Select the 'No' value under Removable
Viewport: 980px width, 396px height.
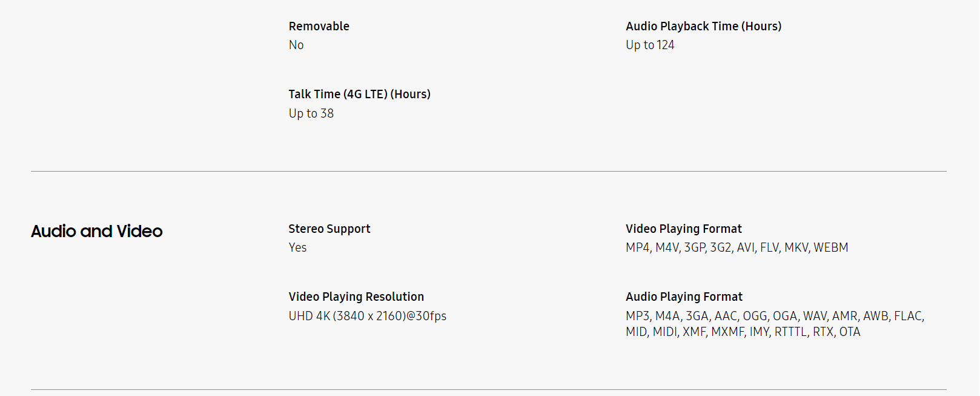[x=296, y=45]
